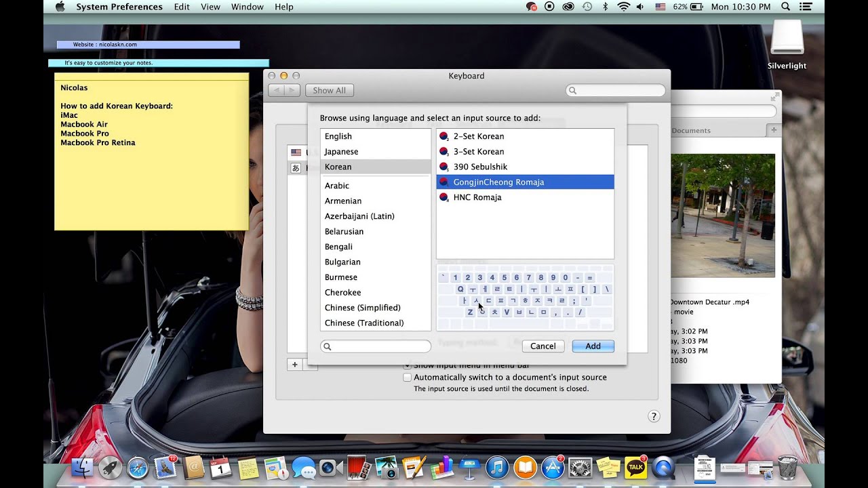Select Cherokee in the language list
The width and height of the screenshot is (868, 488).
(x=376, y=292)
